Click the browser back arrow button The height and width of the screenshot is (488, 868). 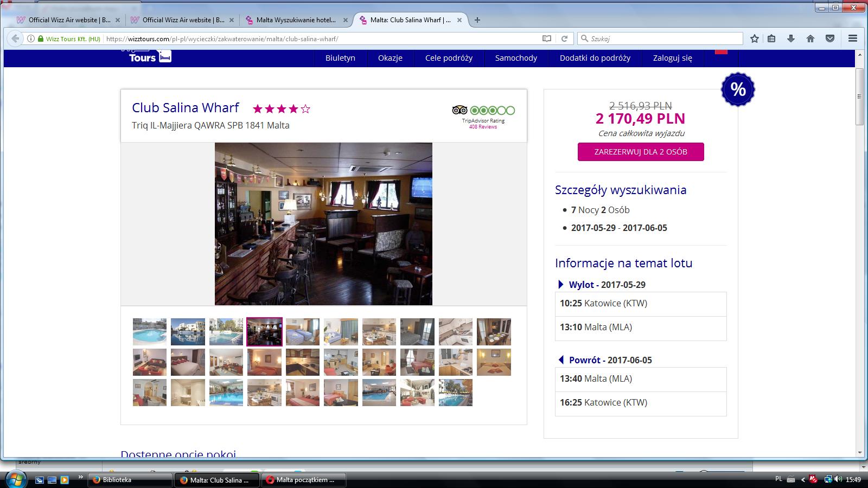(x=15, y=38)
